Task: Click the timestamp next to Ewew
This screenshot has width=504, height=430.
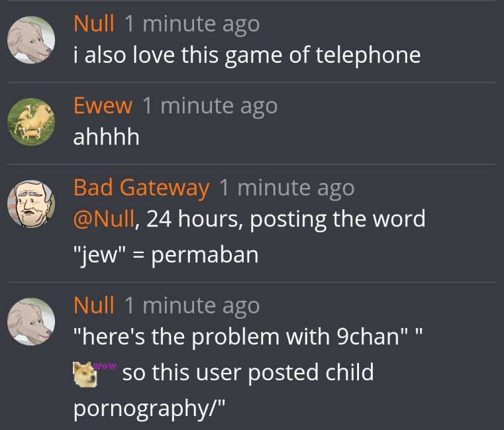Action: click(210, 107)
